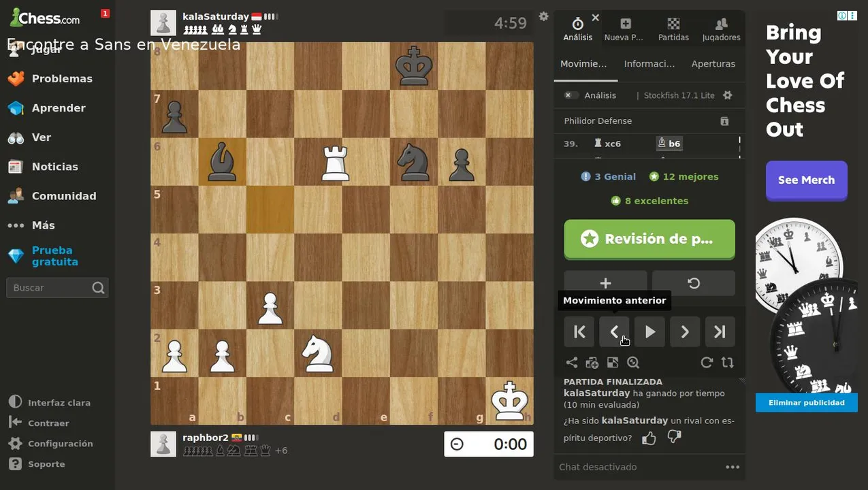This screenshot has width=868, height=490.
Task: Click the rematch circular arrow button
Action: (x=694, y=283)
